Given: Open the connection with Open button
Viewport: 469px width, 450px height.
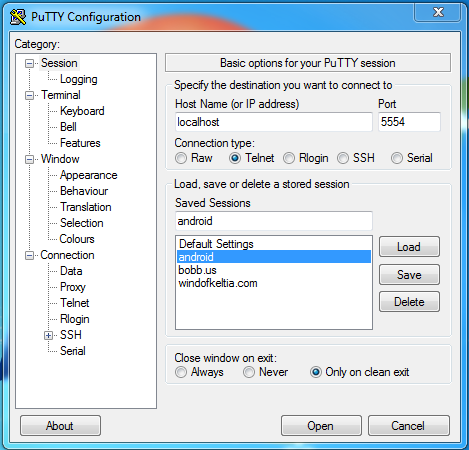Looking at the screenshot, I should click(321, 426).
